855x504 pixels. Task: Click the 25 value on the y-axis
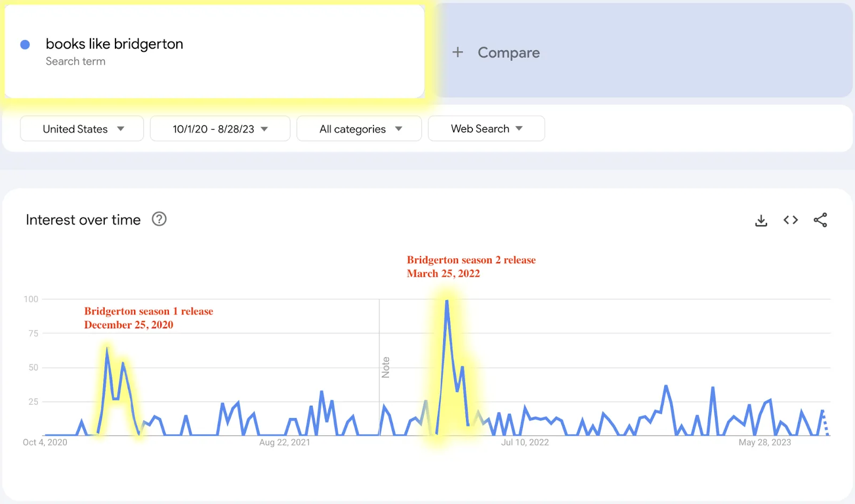pos(33,401)
